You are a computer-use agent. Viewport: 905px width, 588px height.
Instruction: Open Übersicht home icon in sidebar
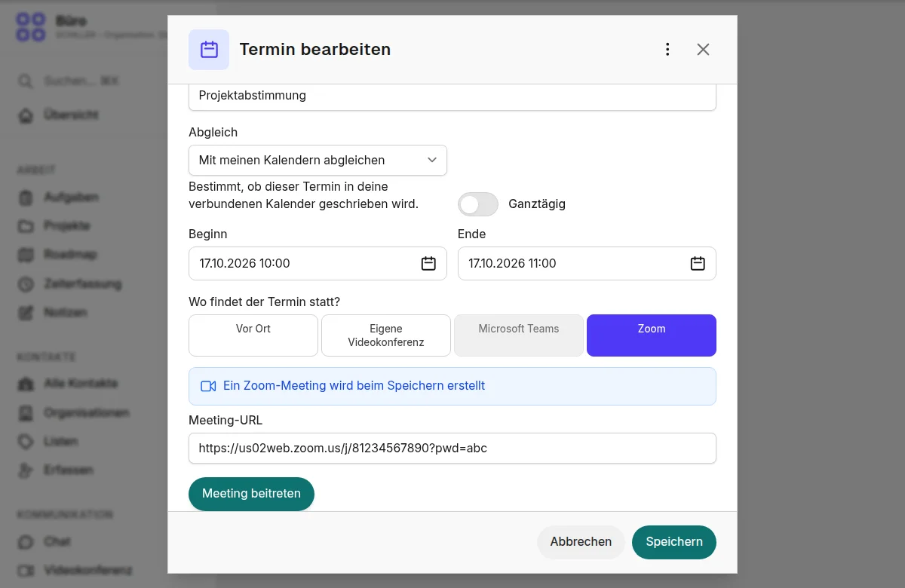(26, 115)
